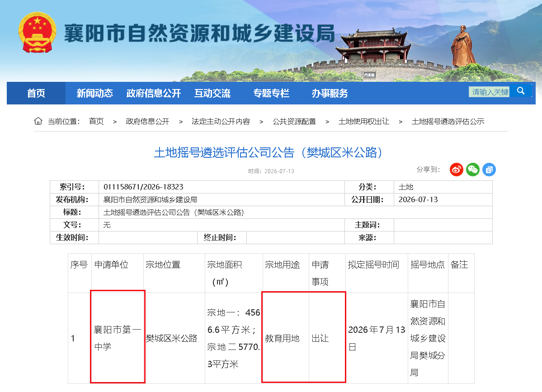Click 标题 row value text
Viewport: 542px width, 392px height.
[x=174, y=212]
